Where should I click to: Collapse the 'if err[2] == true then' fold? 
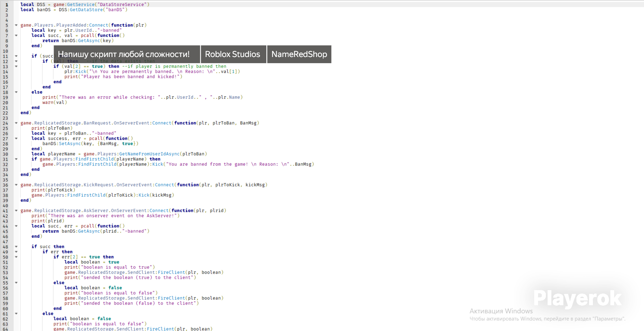click(x=16, y=257)
